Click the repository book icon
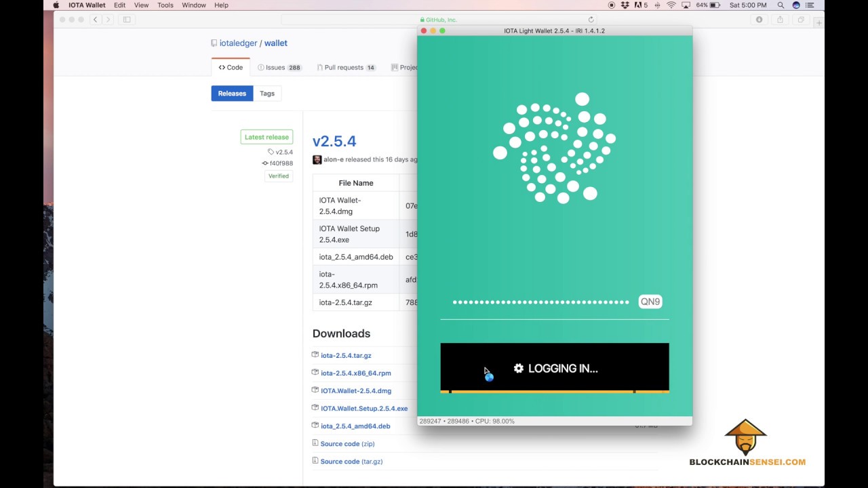The height and width of the screenshot is (488, 868). pos(214,43)
